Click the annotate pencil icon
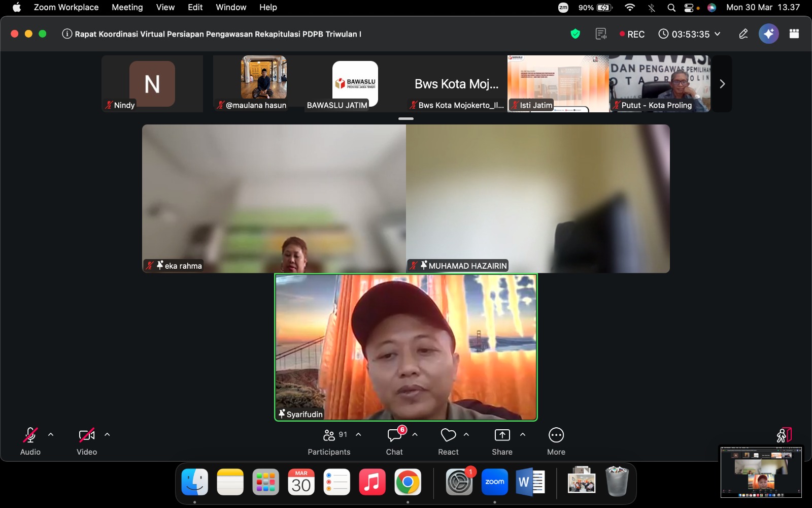This screenshot has height=508, width=812. 743,34
